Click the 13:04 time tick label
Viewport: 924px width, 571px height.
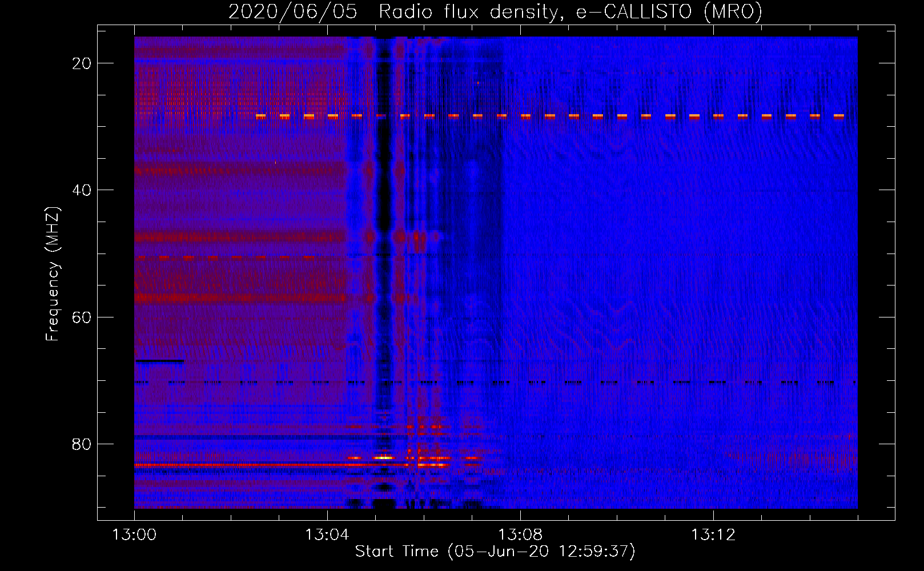coord(327,535)
